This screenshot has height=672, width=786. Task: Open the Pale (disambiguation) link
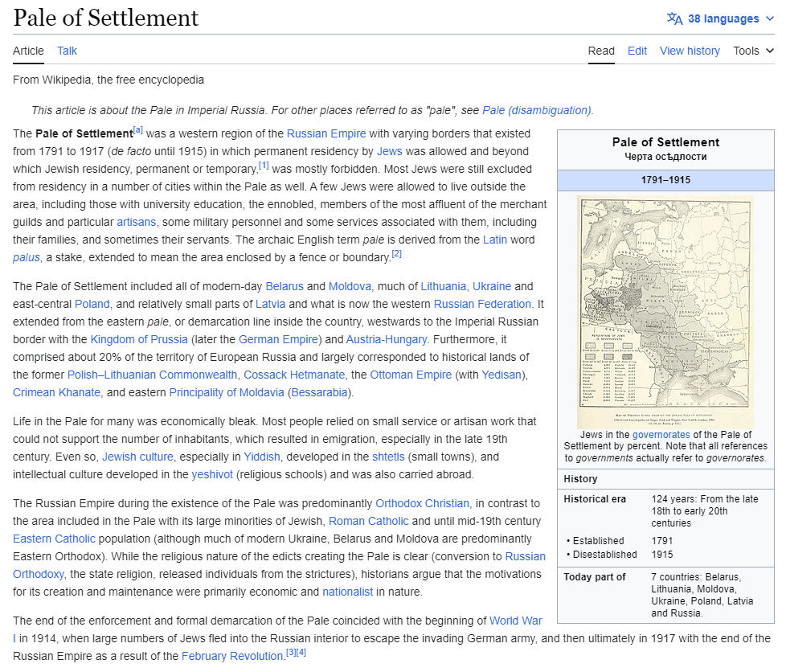(x=536, y=110)
